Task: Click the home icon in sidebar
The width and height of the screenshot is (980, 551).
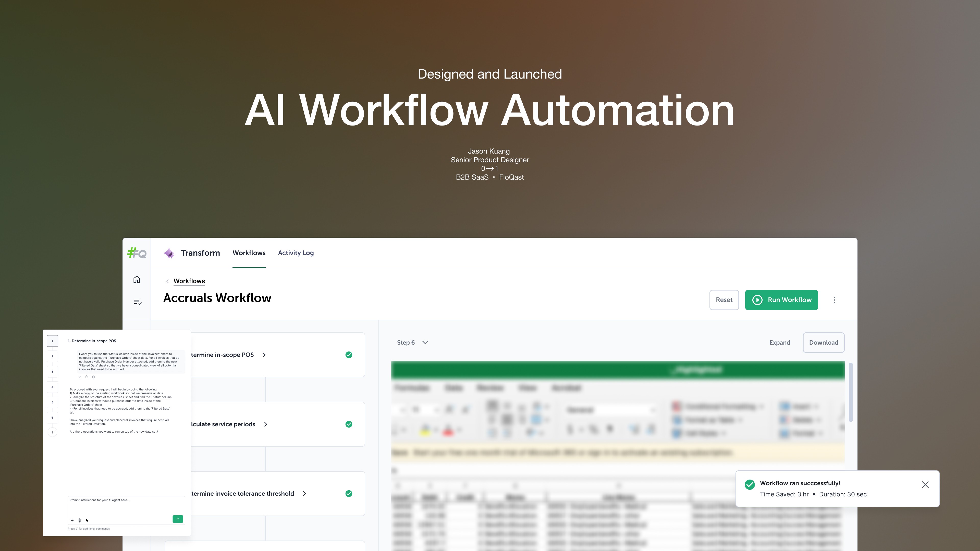Action: 137,280
